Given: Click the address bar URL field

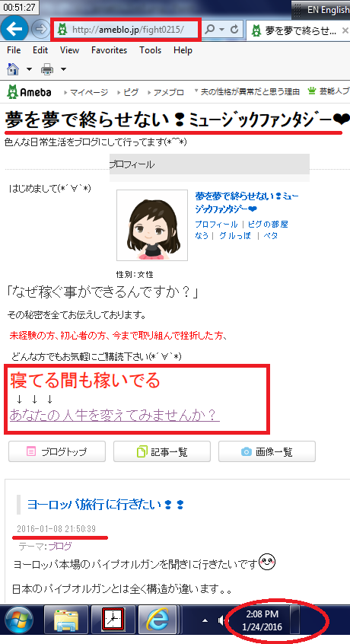Looking at the screenshot, I should [126, 30].
